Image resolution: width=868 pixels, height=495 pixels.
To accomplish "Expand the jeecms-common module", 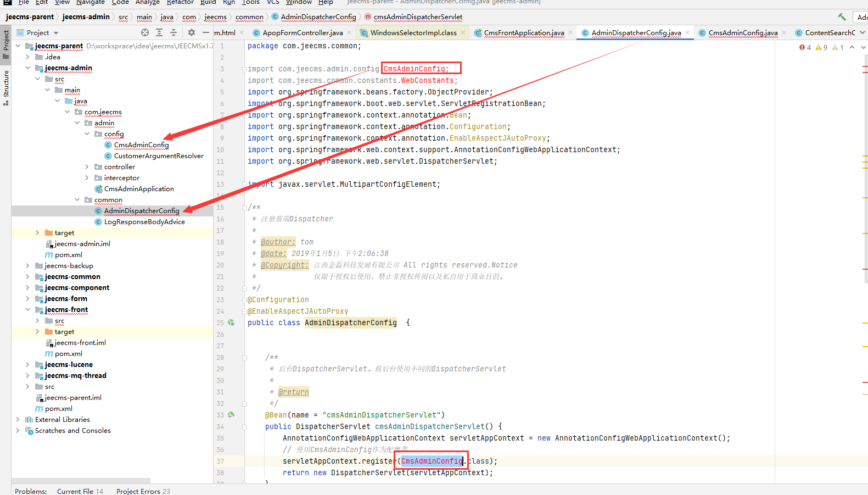I will click(27, 277).
